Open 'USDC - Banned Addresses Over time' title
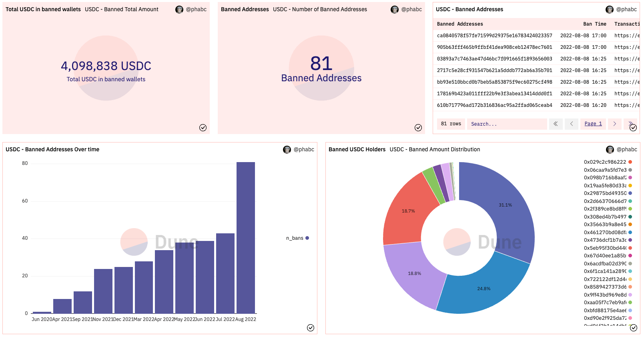The image size is (644, 337). tap(52, 149)
